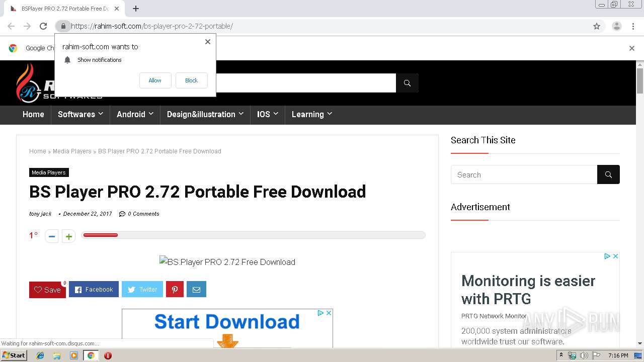
Task: Click the forward navigation arrow
Action: (27, 26)
